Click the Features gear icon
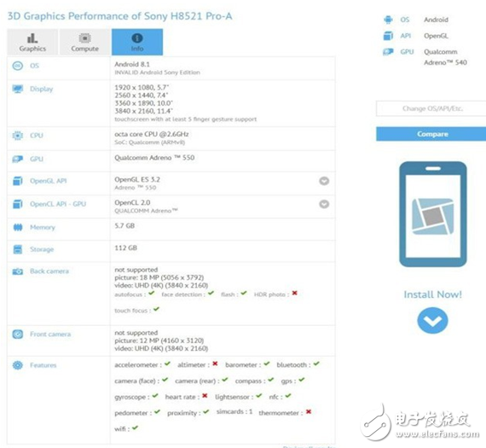The height and width of the screenshot is (448, 486). click(x=18, y=365)
